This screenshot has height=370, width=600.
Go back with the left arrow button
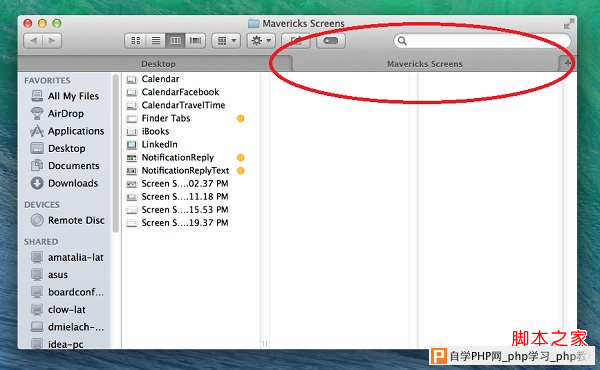click(x=33, y=41)
